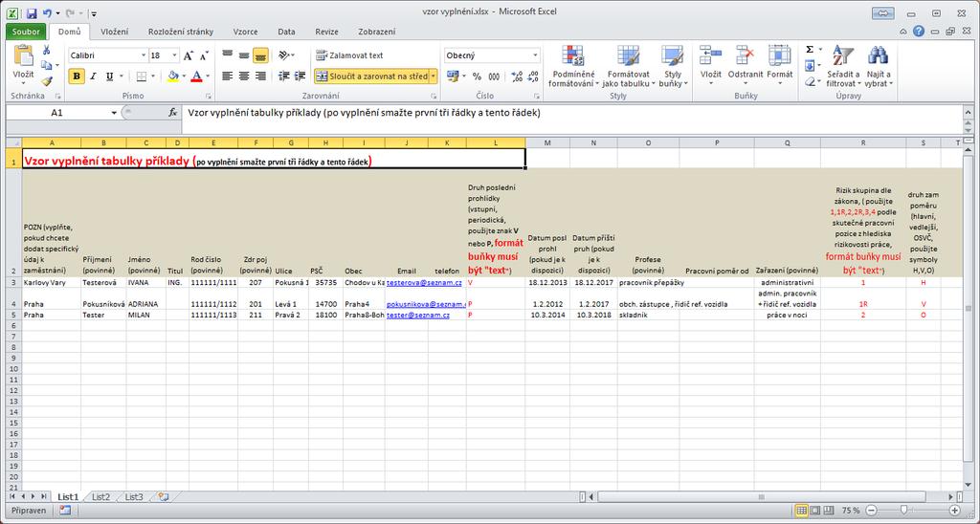Apply percent style format
This screenshot has height=524, width=980.
coord(477,76)
